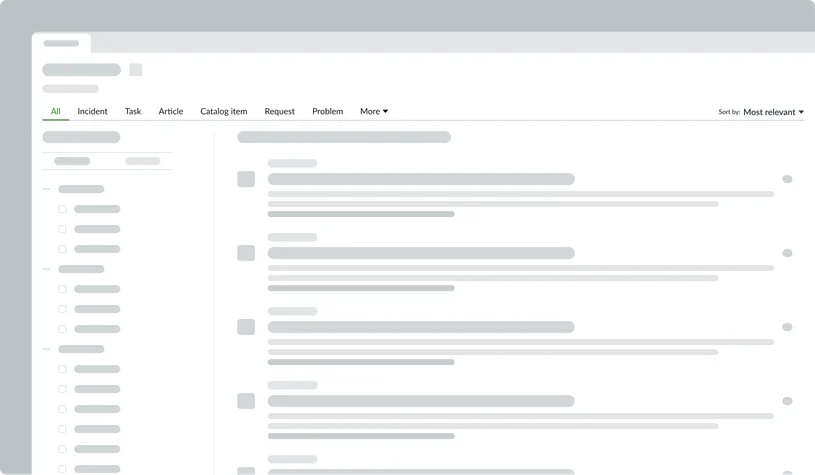Tick the top checkbox of the bottom filter group

[x=62, y=369]
